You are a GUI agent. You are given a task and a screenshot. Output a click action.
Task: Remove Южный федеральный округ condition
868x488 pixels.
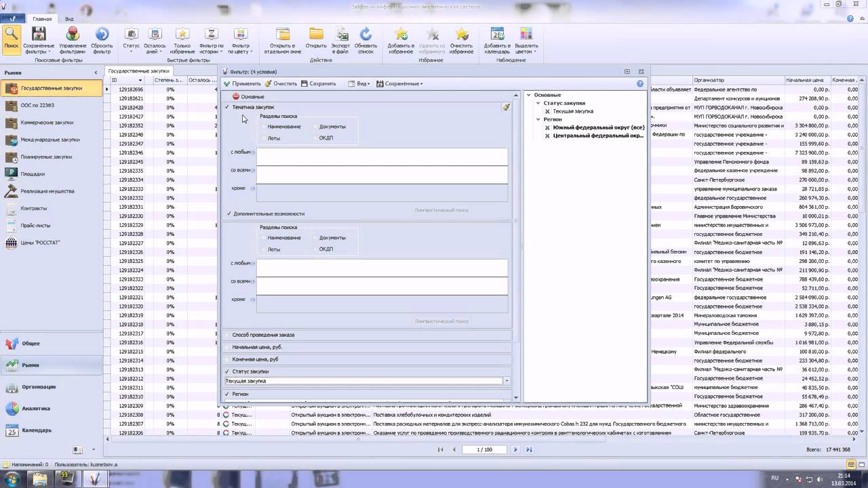click(x=547, y=127)
